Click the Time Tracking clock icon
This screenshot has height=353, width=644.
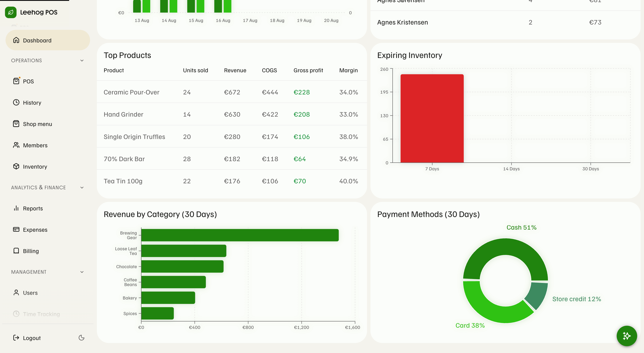point(16,314)
